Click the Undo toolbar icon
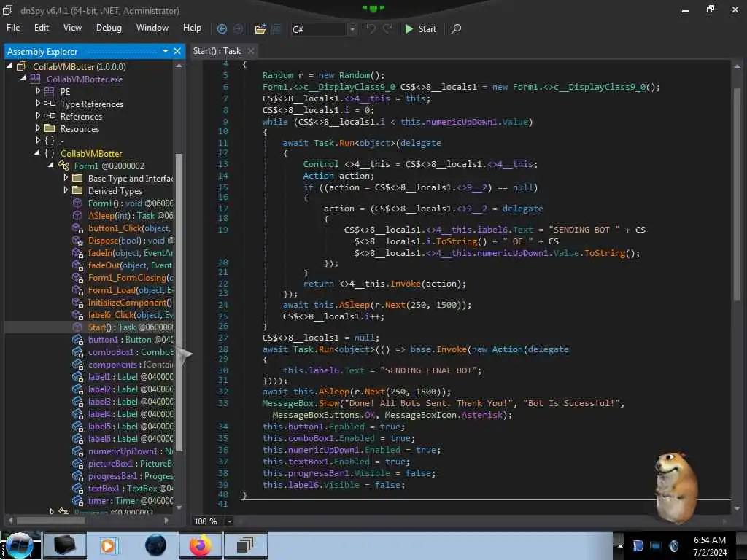Image resolution: width=747 pixels, height=560 pixels. point(371,28)
